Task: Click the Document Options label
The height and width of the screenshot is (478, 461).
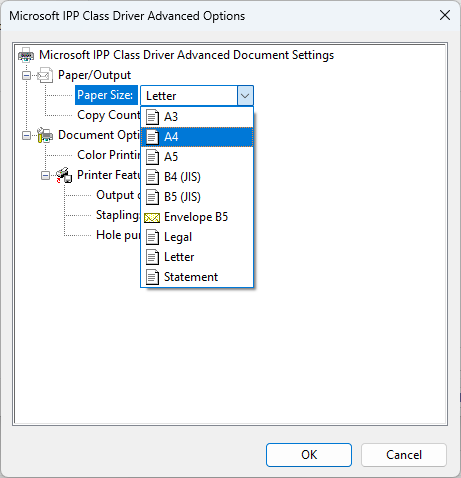Action: [x=99, y=135]
